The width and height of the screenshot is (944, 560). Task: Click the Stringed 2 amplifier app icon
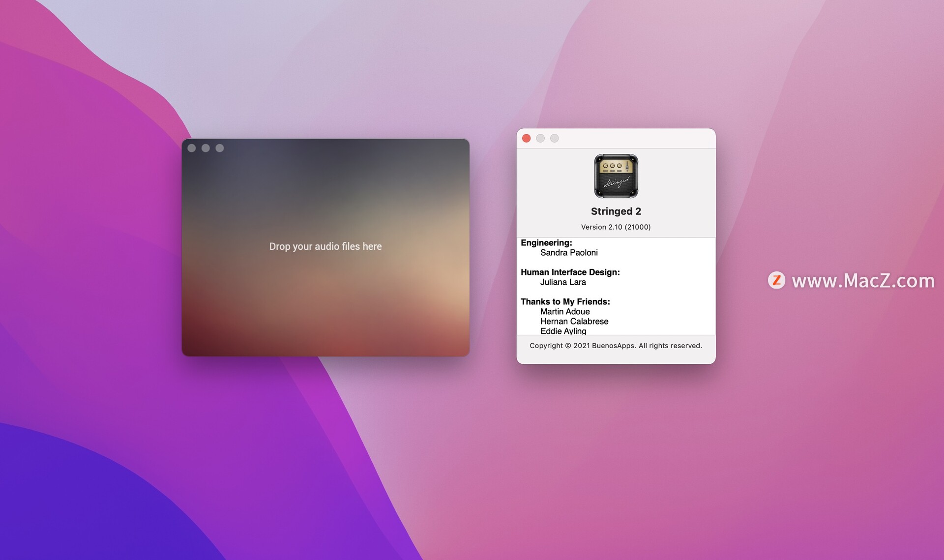coord(616,176)
